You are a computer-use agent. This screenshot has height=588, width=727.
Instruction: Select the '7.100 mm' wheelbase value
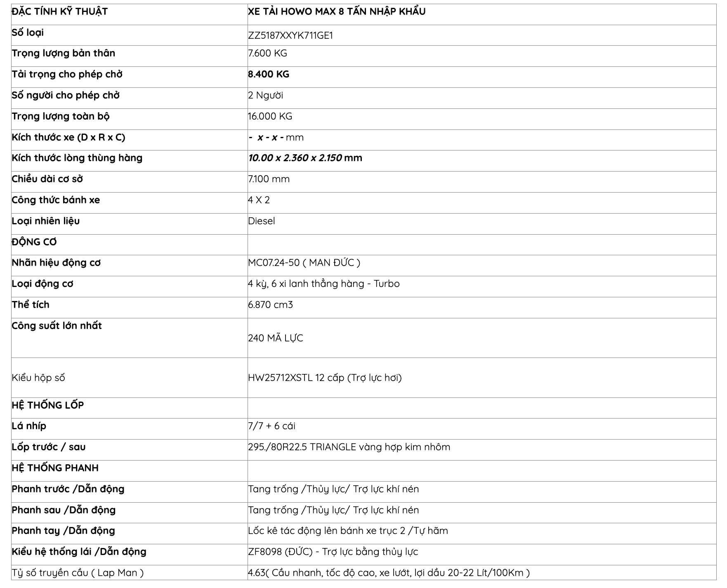[x=269, y=179]
